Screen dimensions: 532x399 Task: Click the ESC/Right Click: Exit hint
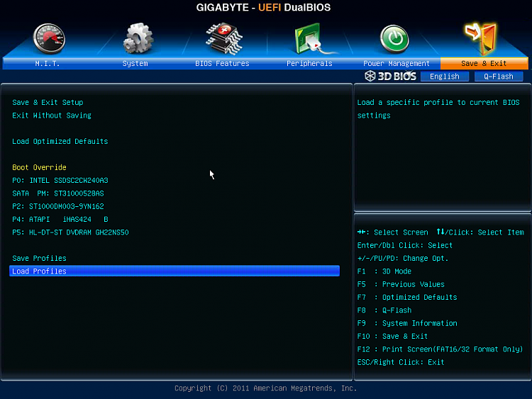(x=401, y=362)
